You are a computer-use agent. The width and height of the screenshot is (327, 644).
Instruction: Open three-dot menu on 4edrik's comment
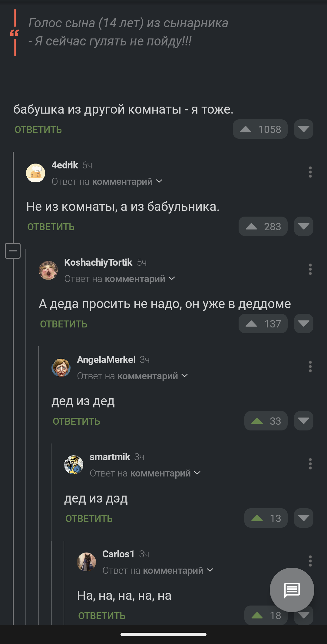pyautogui.click(x=310, y=172)
